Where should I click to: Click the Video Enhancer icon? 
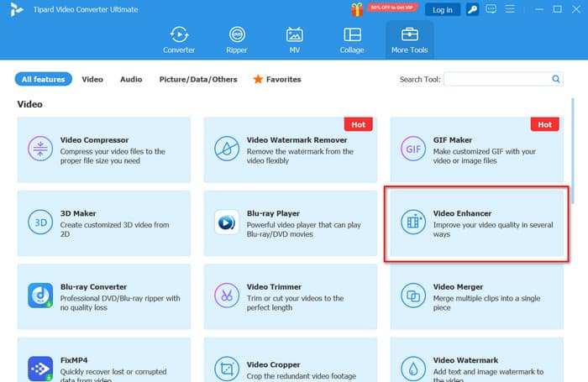point(413,222)
